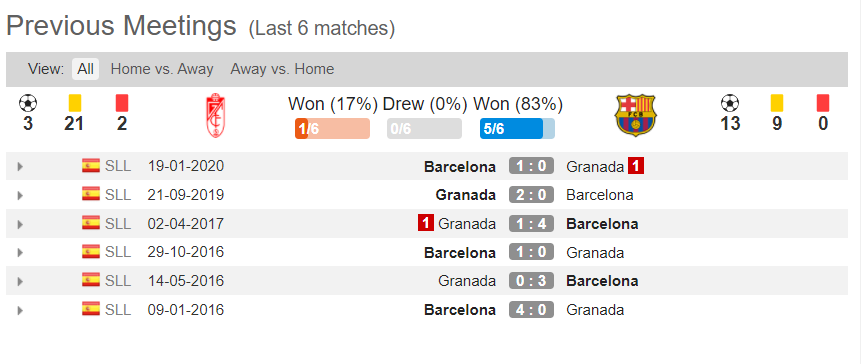Click SLL league label on 21-09-2019 row
The width and height of the screenshot is (861, 364).
click(118, 195)
